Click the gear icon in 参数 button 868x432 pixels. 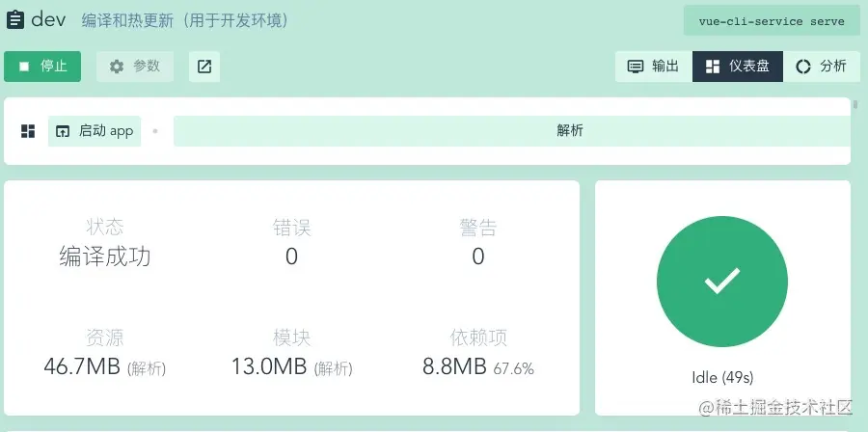pyautogui.click(x=117, y=67)
